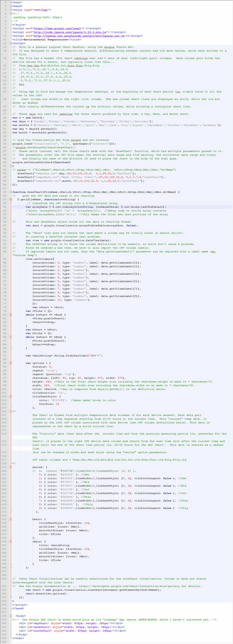This screenshot has width=233, height=644.
Task: Click the div id="weekChart" line
Action: pyautogui.click(x=72, y=627)
